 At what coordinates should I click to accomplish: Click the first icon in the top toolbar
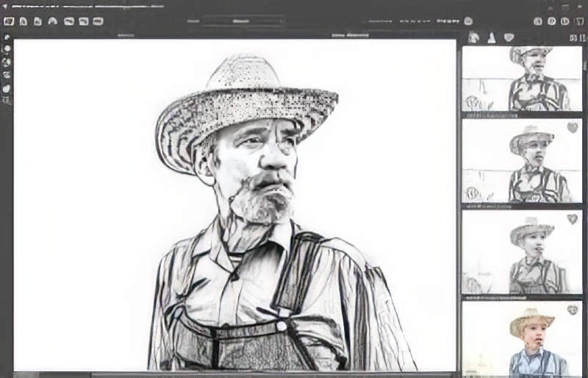coord(9,21)
